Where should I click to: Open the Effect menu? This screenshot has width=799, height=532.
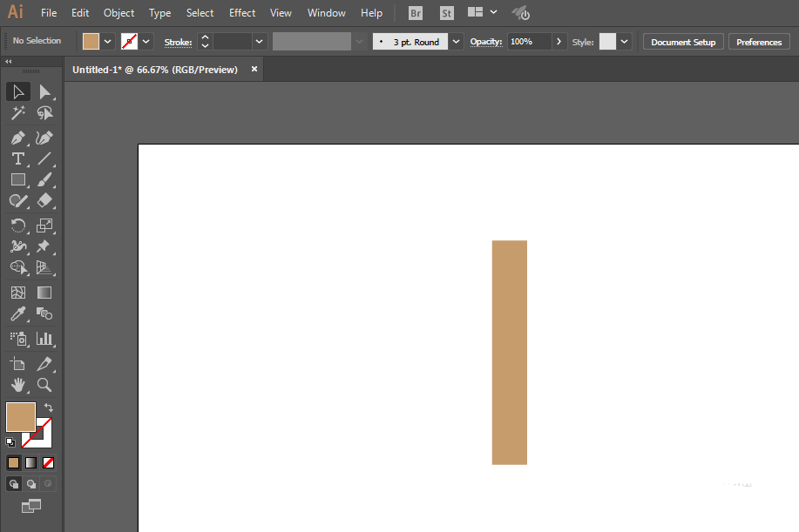click(242, 13)
